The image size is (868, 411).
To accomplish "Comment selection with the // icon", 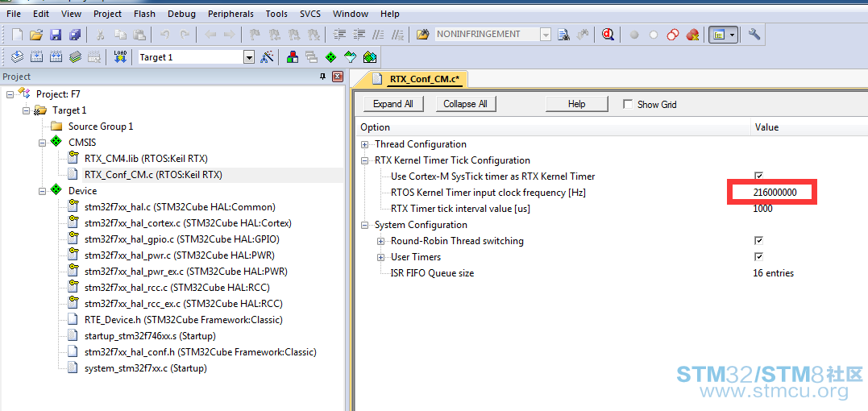I will pyautogui.click(x=379, y=35).
